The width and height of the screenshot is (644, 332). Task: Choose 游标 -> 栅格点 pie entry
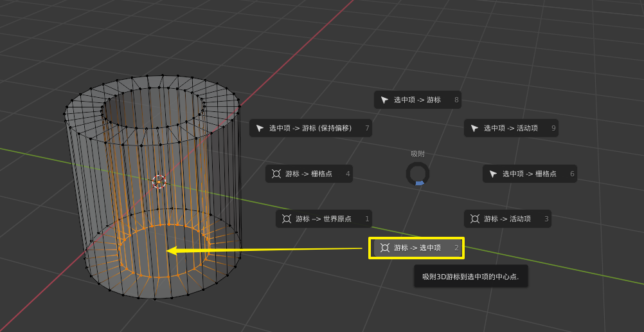[x=309, y=174]
